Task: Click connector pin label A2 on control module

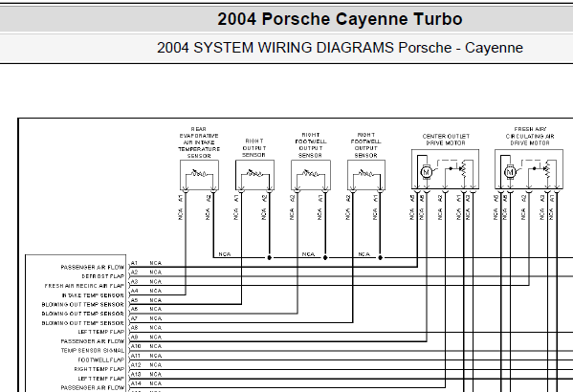Action: (x=134, y=272)
